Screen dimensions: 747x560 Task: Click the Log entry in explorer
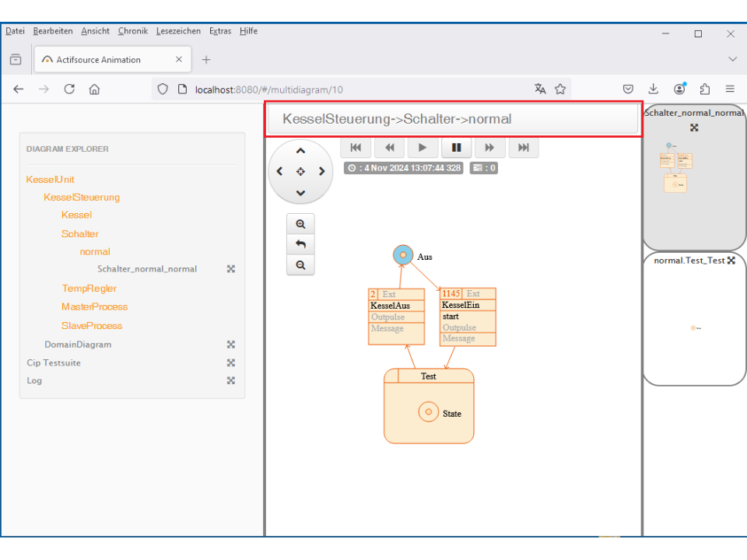34,380
